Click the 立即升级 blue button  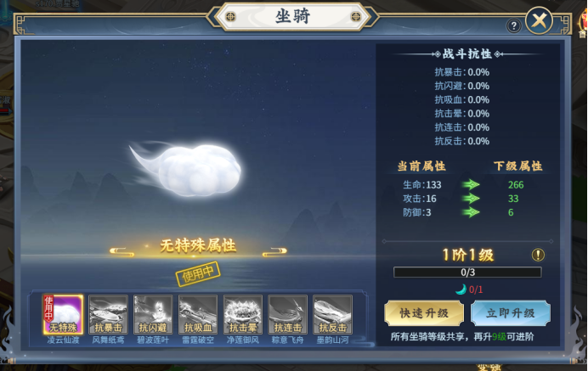click(x=511, y=313)
